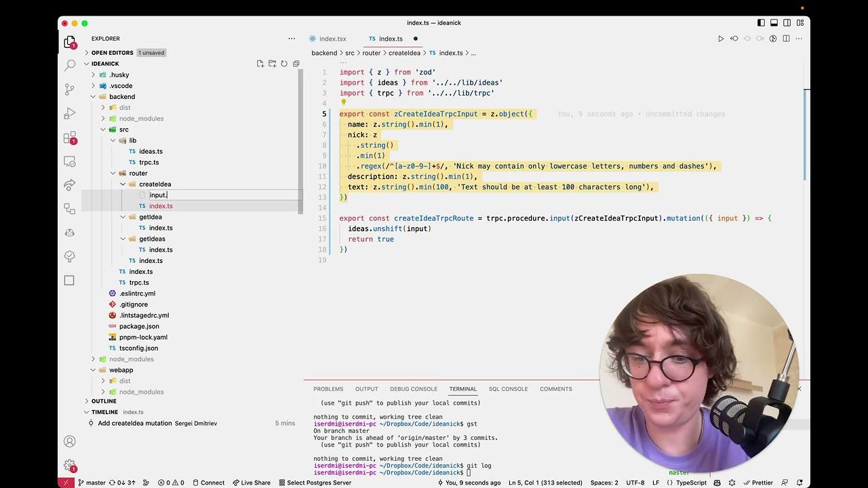This screenshot has width=868, height=488.
Task: Click the master branch in status bar
Action: point(92,483)
